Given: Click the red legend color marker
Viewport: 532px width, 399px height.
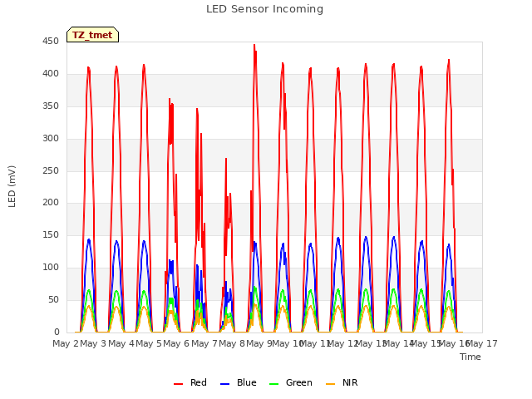Looking at the screenshot, I should 178,384.
